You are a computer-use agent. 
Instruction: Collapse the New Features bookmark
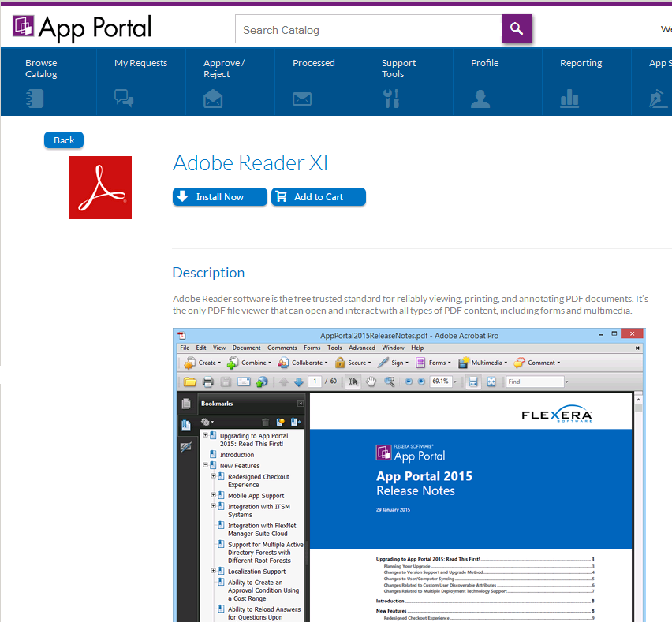205,466
